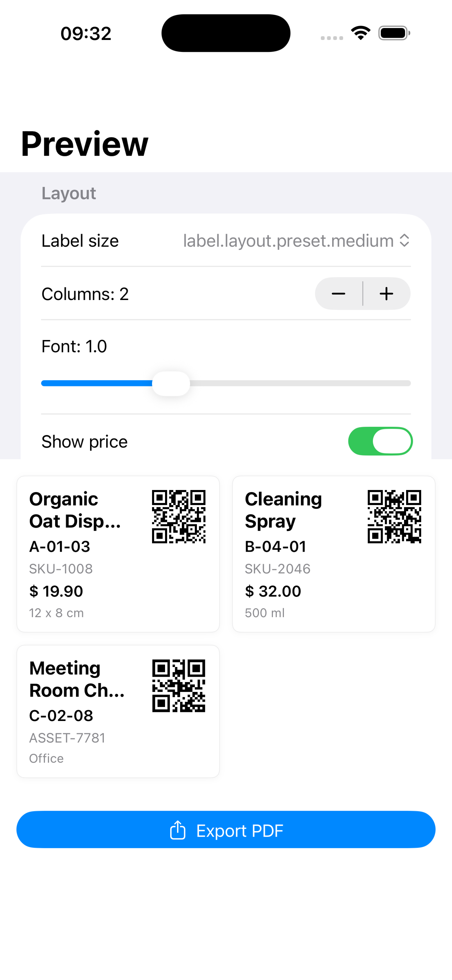The height and width of the screenshot is (980, 452).
Task: Tap the battery indicator in status bar
Action: click(x=394, y=33)
